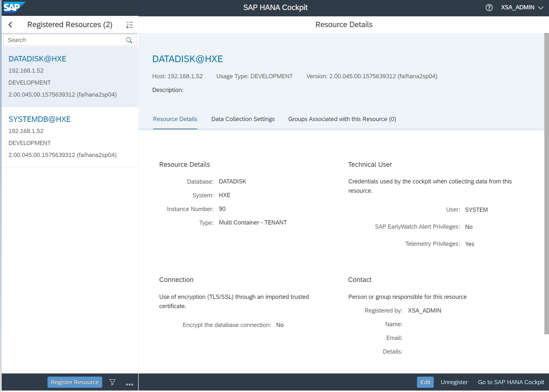The height and width of the screenshot is (392, 549).
Task: Click the Host: 192.168.1.52 text
Action: (x=177, y=76)
